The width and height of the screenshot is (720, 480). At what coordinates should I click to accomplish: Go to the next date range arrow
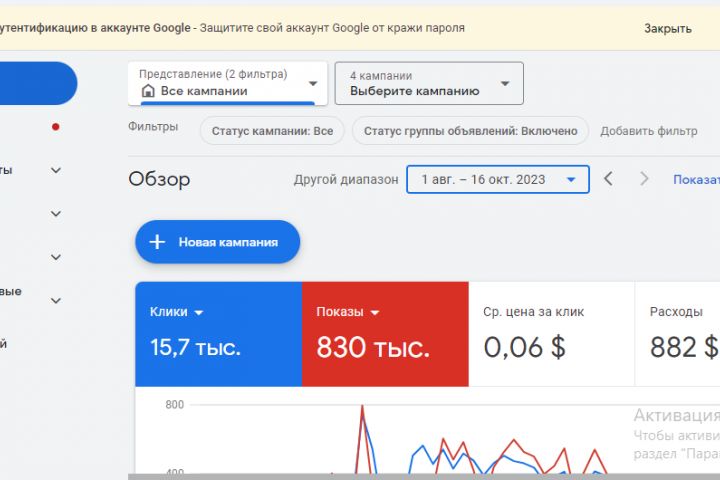tap(645, 179)
